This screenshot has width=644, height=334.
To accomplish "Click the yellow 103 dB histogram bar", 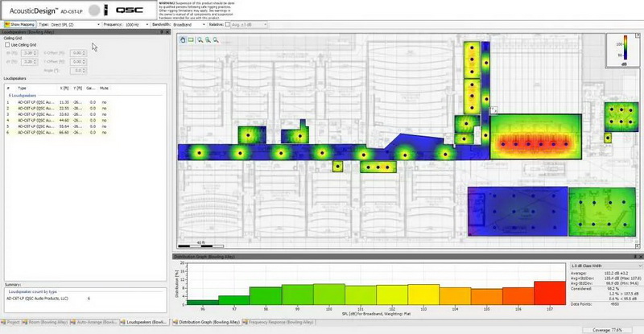I will pos(423,295).
